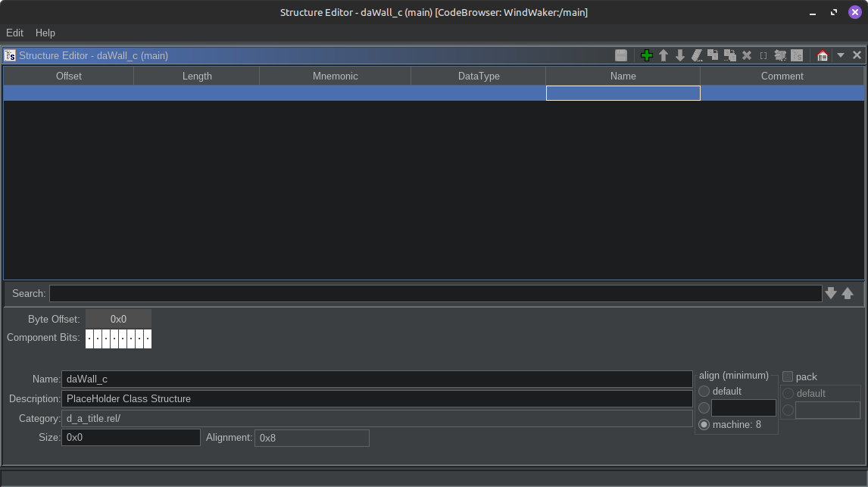Click the Search input field
The height and width of the screenshot is (487, 868).
(435, 294)
